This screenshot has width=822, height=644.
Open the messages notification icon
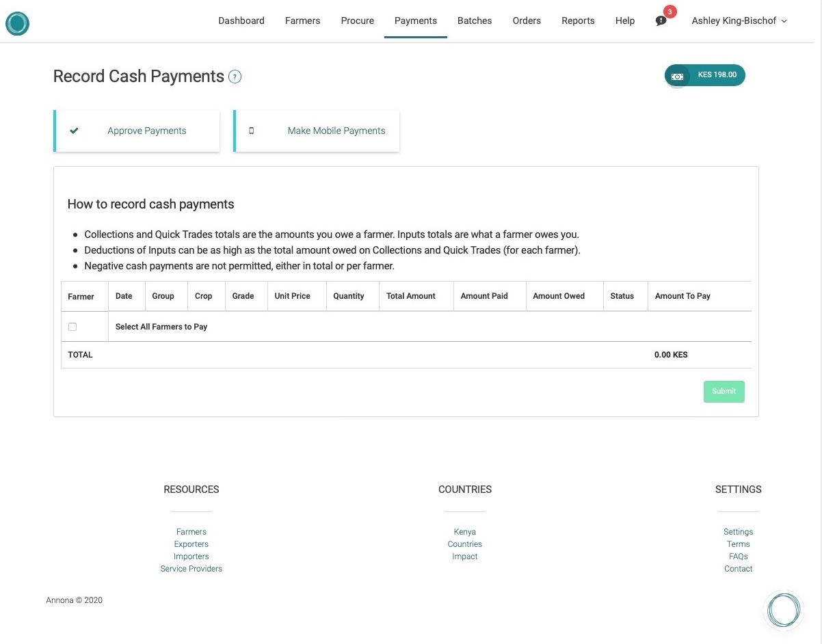pos(661,21)
